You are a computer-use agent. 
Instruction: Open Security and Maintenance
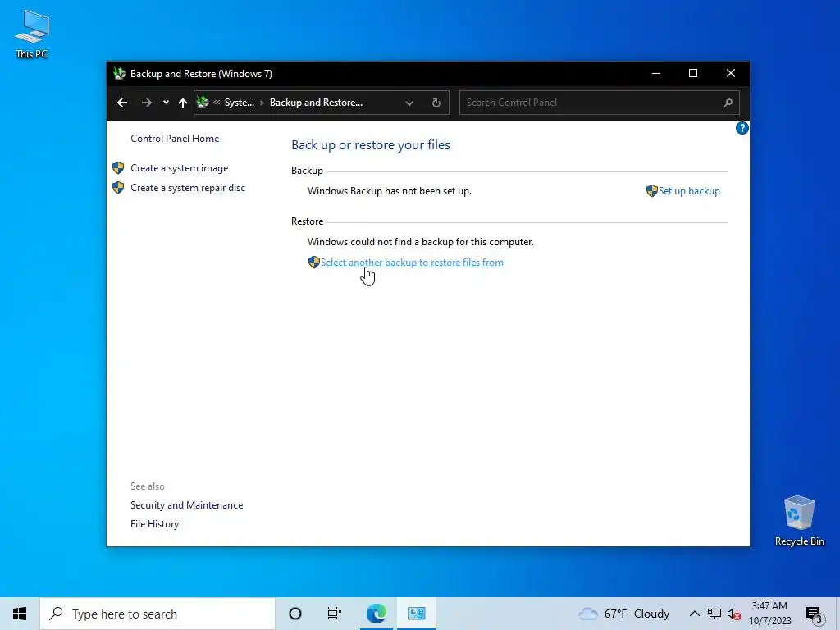coord(186,505)
